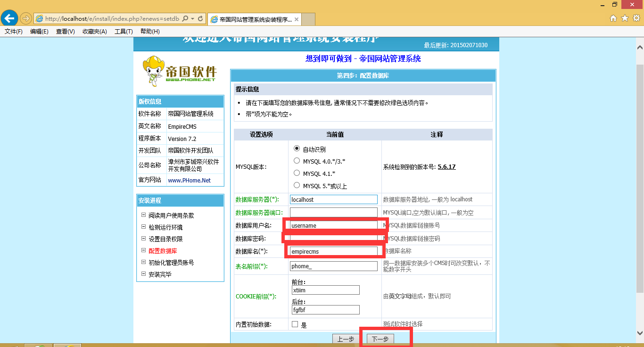Open browser Tools gear icon
The height and width of the screenshot is (347, 644).
(636, 18)
